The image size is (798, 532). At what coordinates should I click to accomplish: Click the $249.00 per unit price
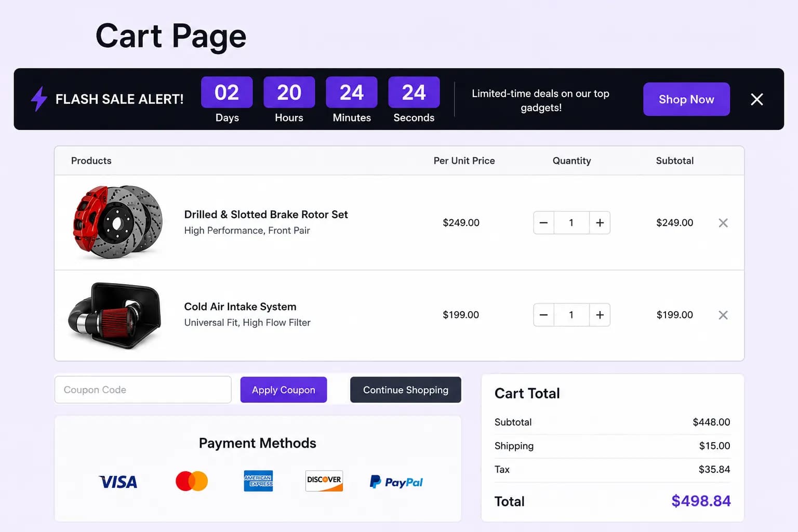(461, 223)
